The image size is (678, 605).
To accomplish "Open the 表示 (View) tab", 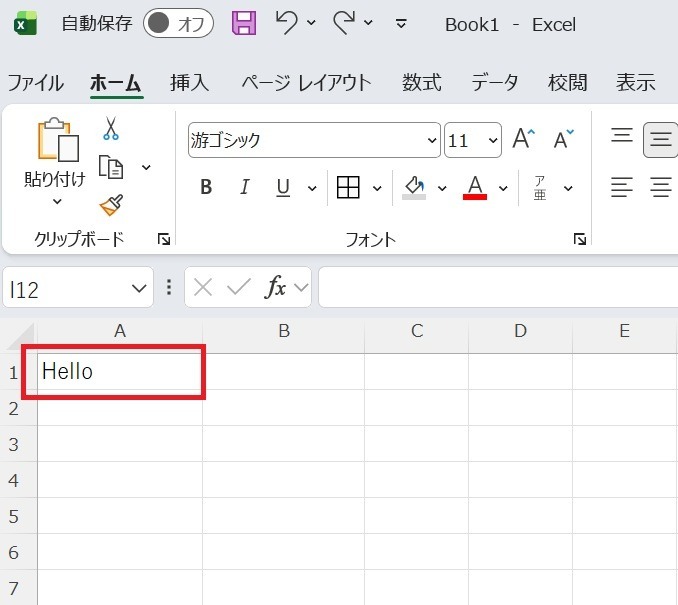I will 636,83.
